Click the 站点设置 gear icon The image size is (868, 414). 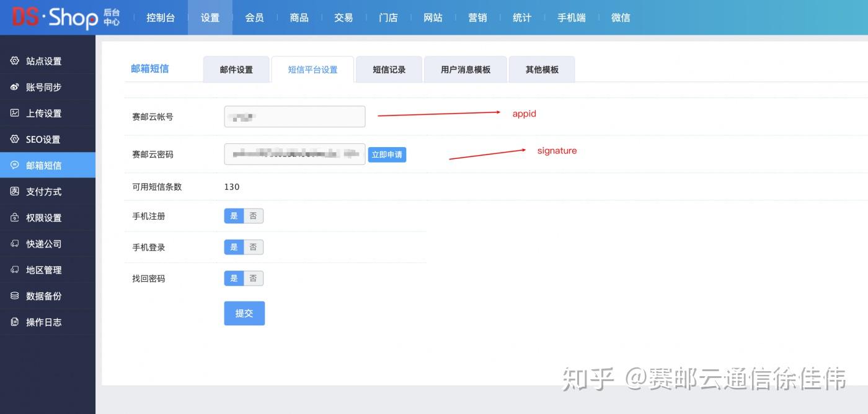point(15,61)
